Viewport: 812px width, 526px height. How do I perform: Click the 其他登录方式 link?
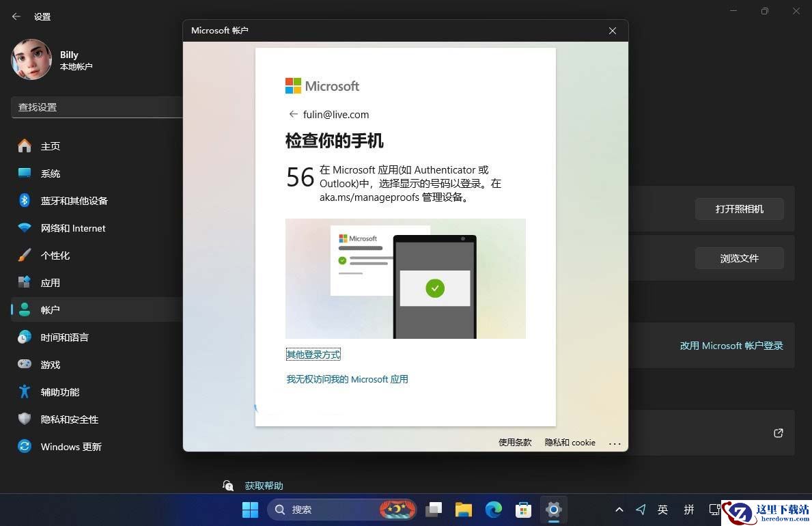point(313,355)
